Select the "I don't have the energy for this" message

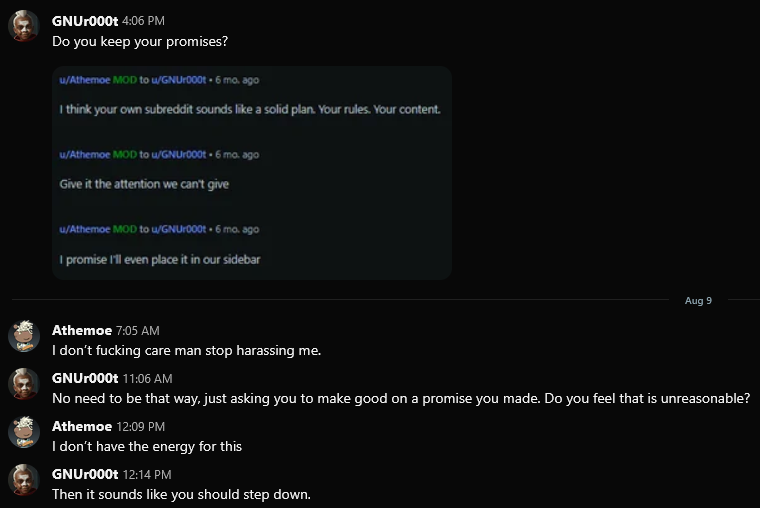pyautogui.click(x=147, y=446)
